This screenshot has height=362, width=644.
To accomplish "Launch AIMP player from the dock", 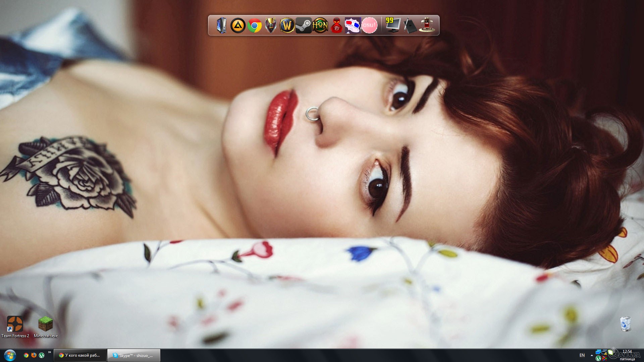I will click(238, 25).
